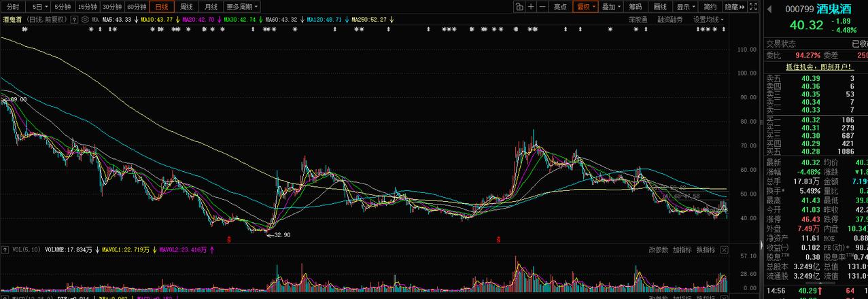868x299 pixels.
Task: Click the 隐藏 hide panel button
Action: (x=733, y=7)
